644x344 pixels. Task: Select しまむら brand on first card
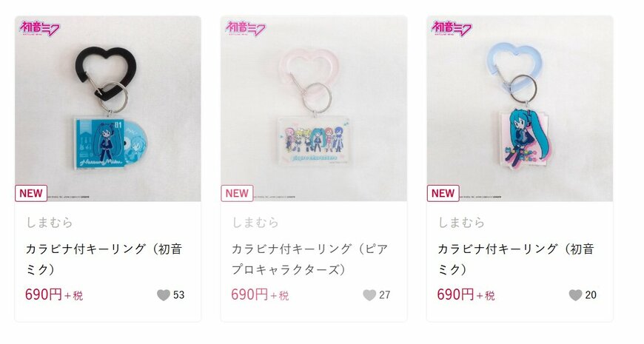[x=50, y=223]
